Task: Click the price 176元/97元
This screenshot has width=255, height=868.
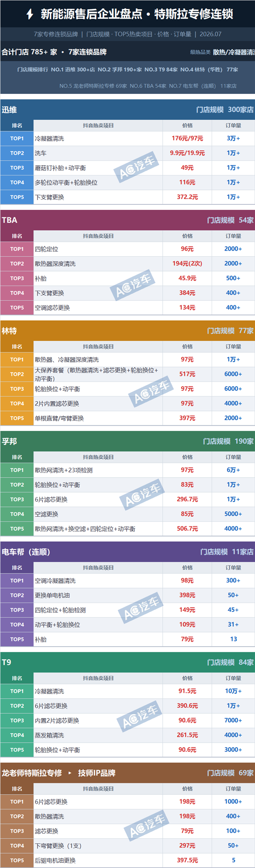Action: click(187, 139)
